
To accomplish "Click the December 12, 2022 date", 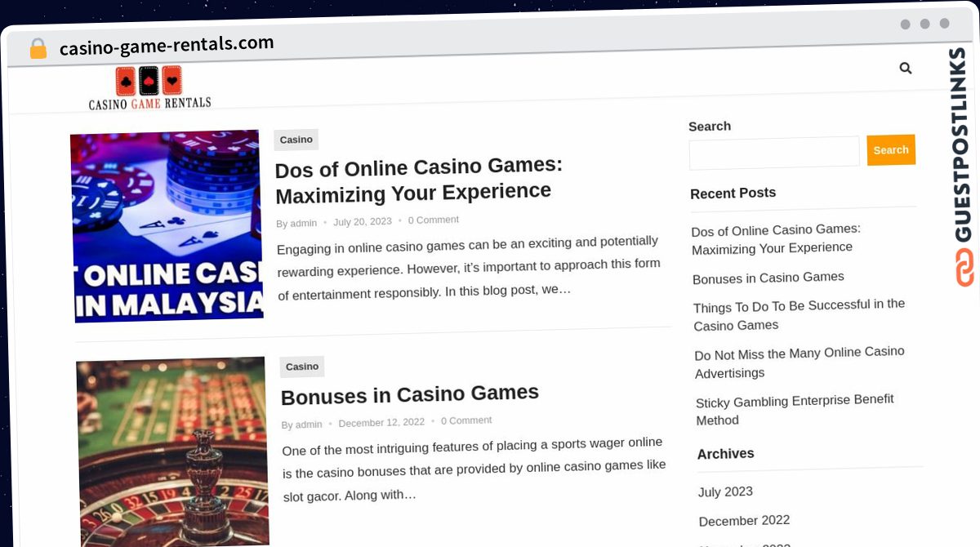I will click(x=381, y=422).
